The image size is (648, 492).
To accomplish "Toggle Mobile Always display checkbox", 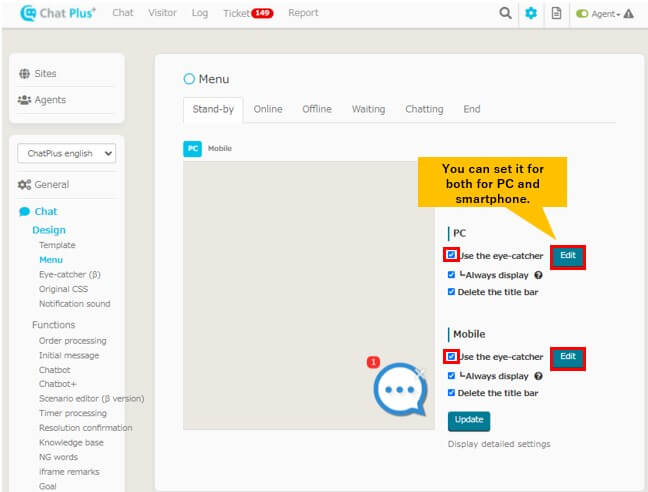I will pyautogui.click(x=451, y=376).
